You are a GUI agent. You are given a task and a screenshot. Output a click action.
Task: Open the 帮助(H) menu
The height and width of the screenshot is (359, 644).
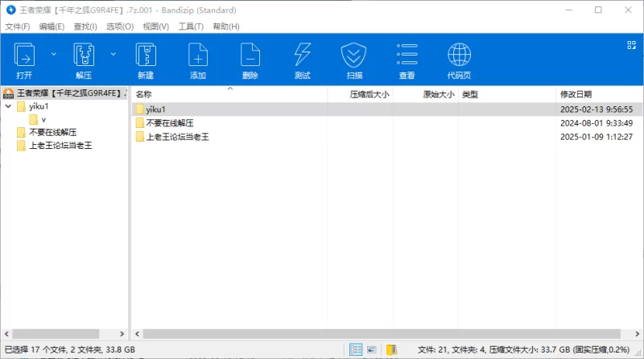226,27
